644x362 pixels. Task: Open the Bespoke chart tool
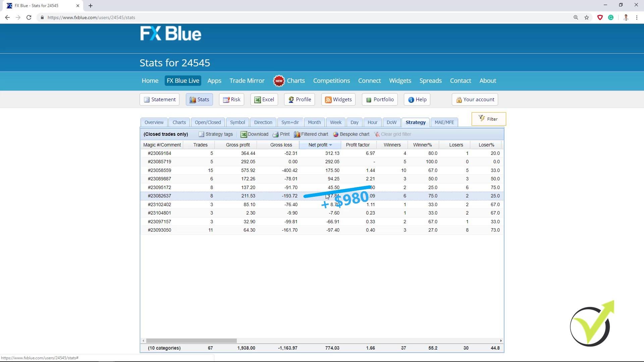point(351,134)
